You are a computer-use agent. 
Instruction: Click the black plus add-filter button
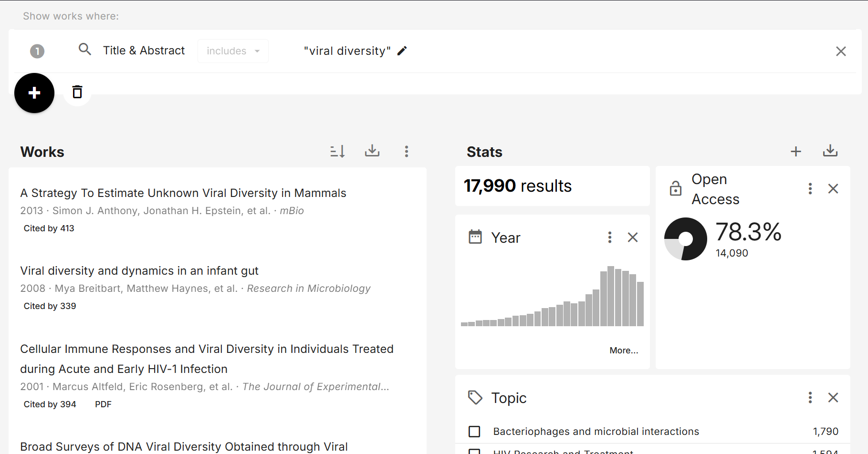(x=34, y=93)
